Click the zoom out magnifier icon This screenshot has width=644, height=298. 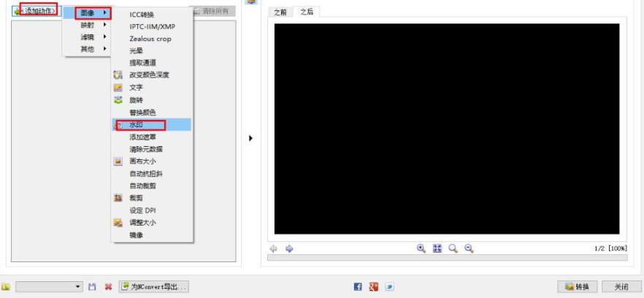469,248
